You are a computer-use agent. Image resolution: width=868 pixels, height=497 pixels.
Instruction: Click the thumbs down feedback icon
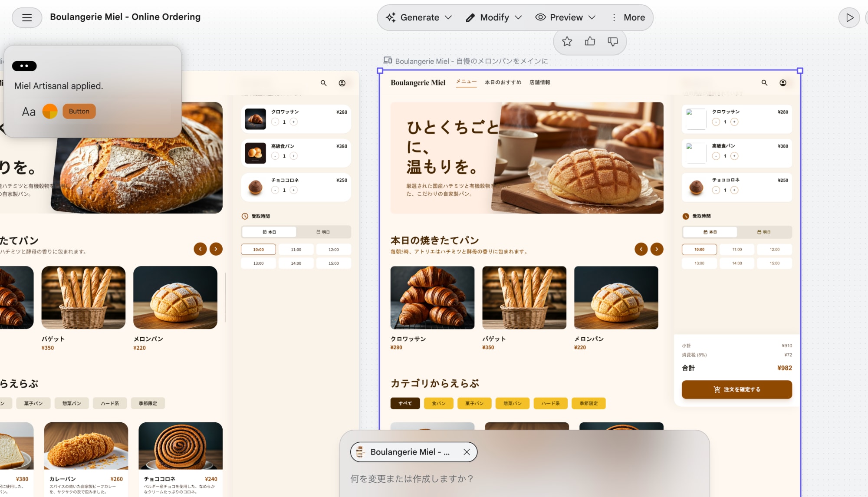pyautogui.click(x=612, y=41)
